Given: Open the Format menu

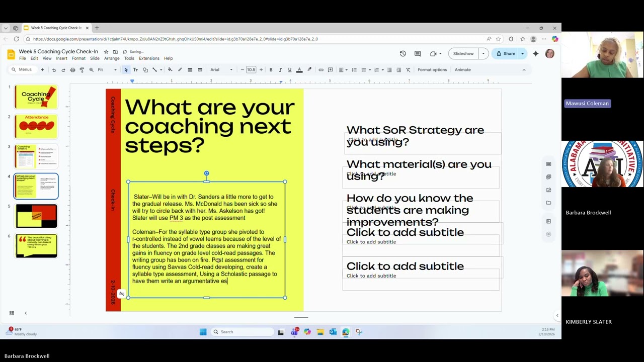Looking at the screenshot, I should [x=78, y=58].
